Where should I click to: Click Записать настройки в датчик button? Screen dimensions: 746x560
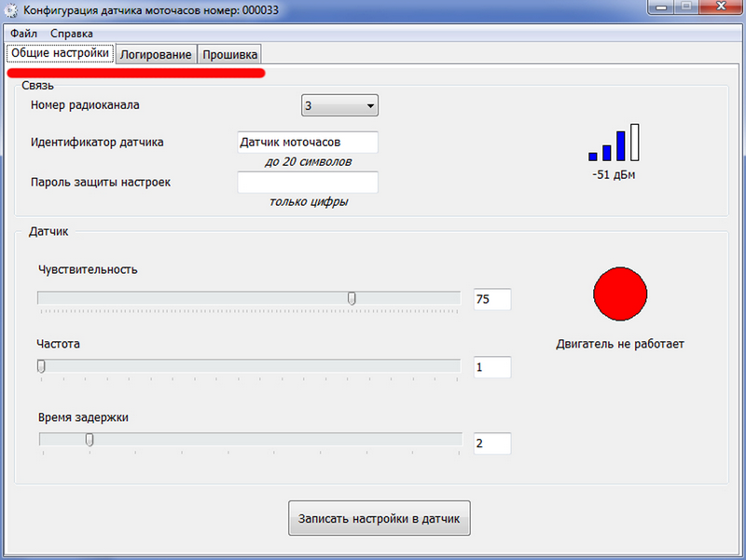click(x=380, y=518)
